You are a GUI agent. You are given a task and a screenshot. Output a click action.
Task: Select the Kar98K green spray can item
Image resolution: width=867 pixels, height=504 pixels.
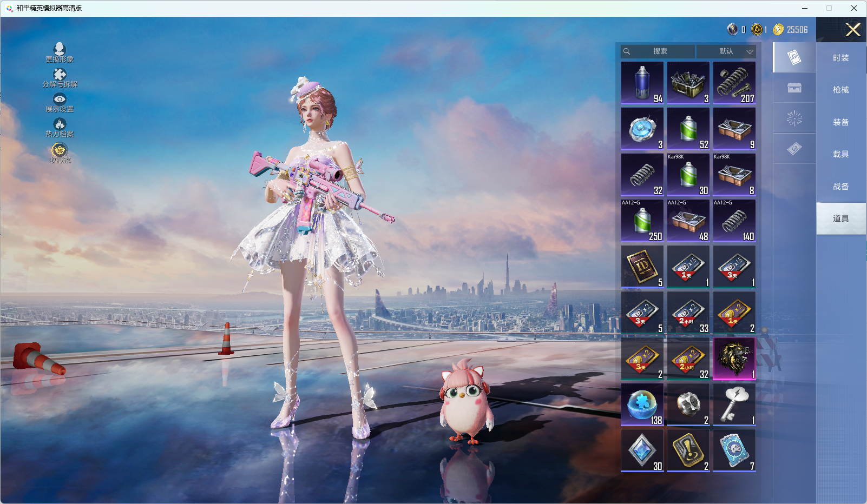pyautogui.click(x=688, y=175)
